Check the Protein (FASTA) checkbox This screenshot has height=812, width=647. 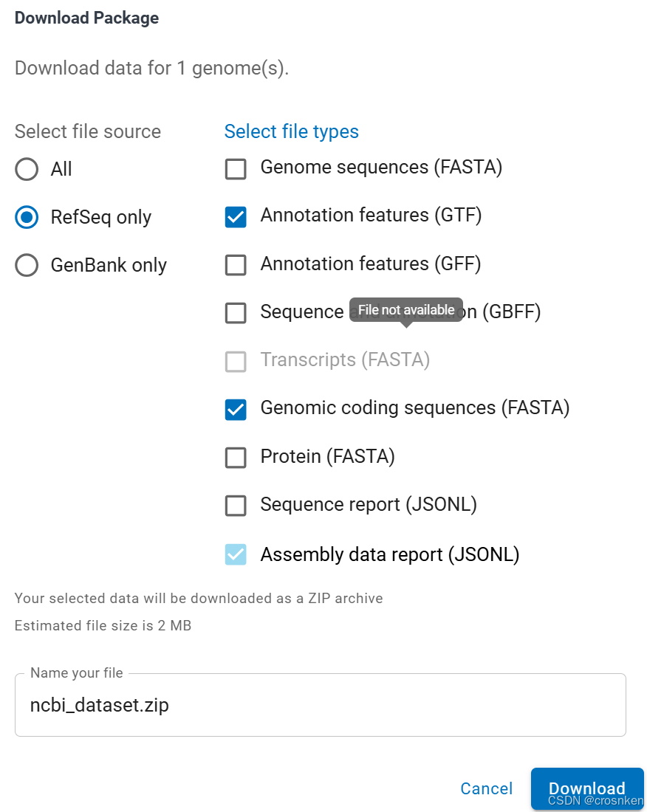pyautogui.click(x=236, y=458)
